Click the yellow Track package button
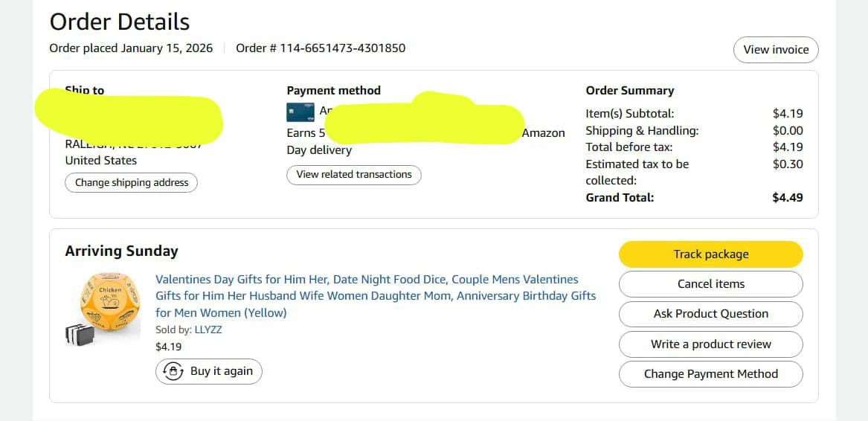868x421 pixels. 710,254
